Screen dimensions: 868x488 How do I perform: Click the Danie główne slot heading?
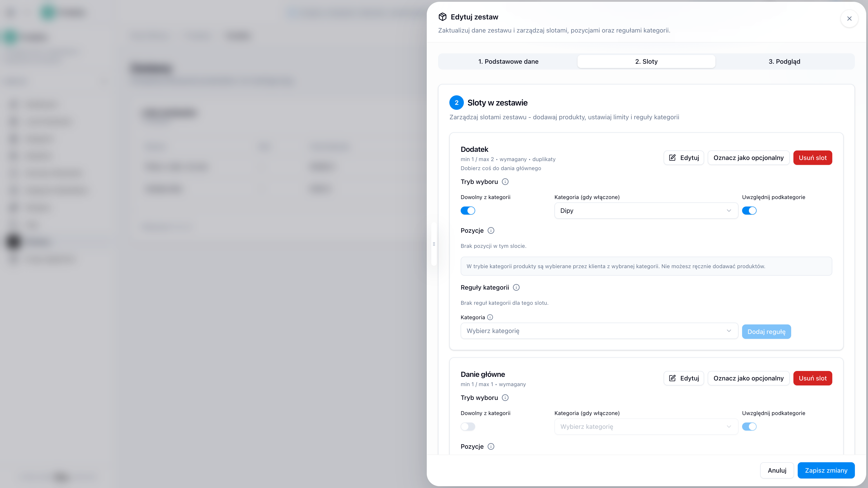[x=483, y=375]
